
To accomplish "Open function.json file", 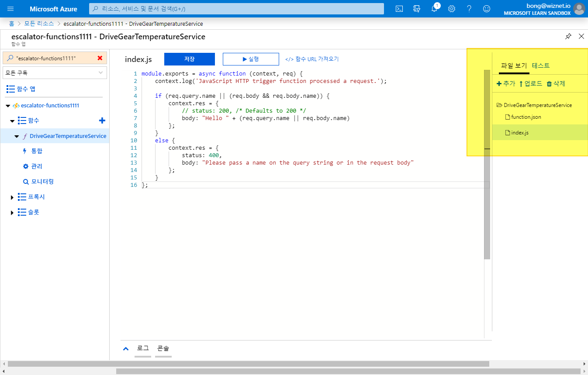I will tap(523, 117).
